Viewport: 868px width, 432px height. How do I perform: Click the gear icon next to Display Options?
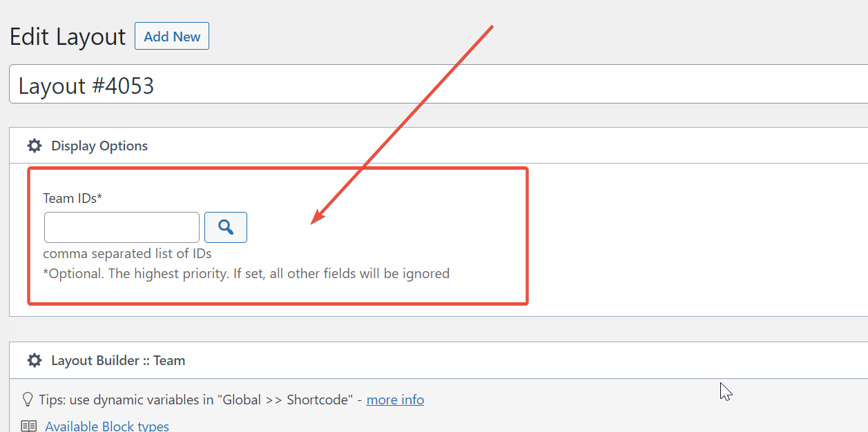(x=34, y=146)
